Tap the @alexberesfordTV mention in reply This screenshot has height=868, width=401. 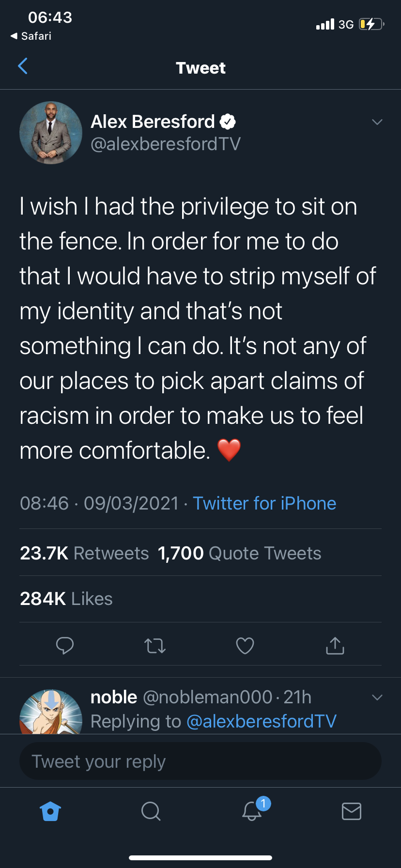[262, 721]
